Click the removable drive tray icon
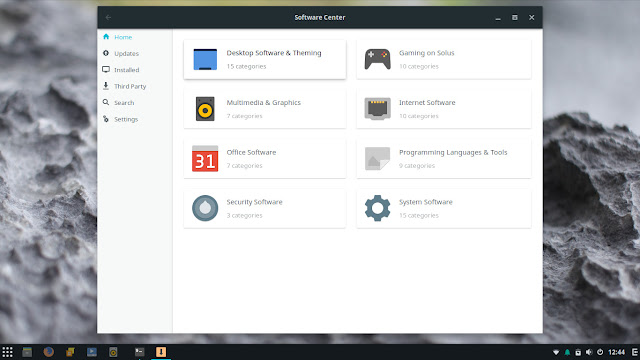 (x=578, y=352)
